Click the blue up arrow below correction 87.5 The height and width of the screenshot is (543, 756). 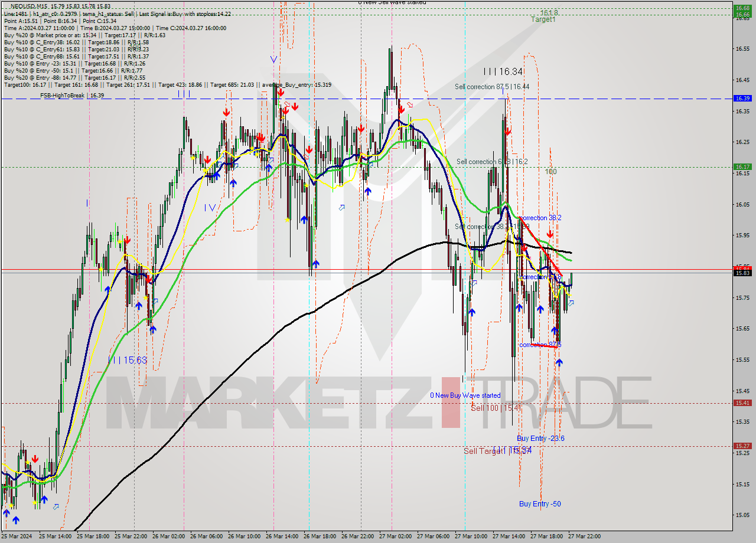tap(559, 362)
